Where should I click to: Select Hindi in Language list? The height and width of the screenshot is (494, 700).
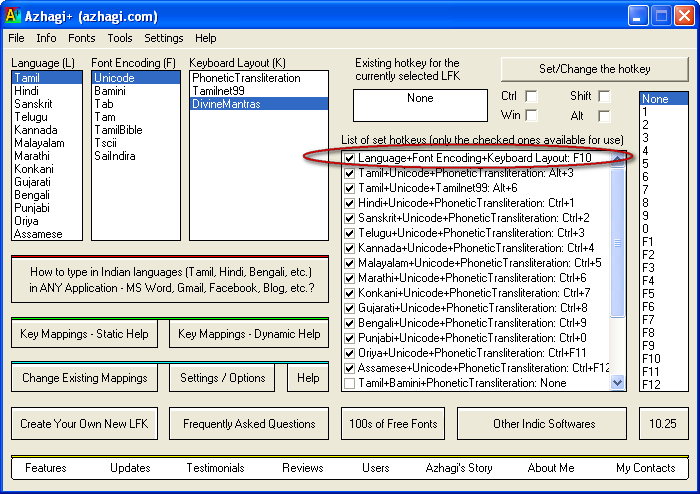(x=47, y=91)
